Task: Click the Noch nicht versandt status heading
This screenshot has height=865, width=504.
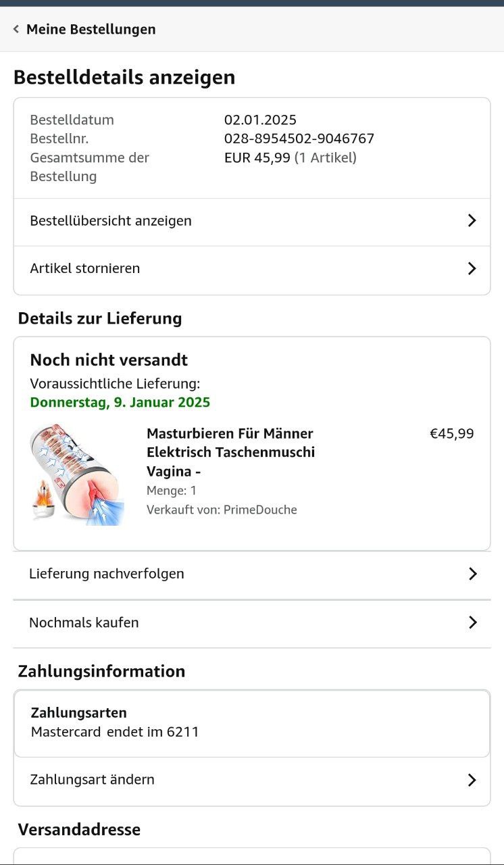Action: (109, 360)
